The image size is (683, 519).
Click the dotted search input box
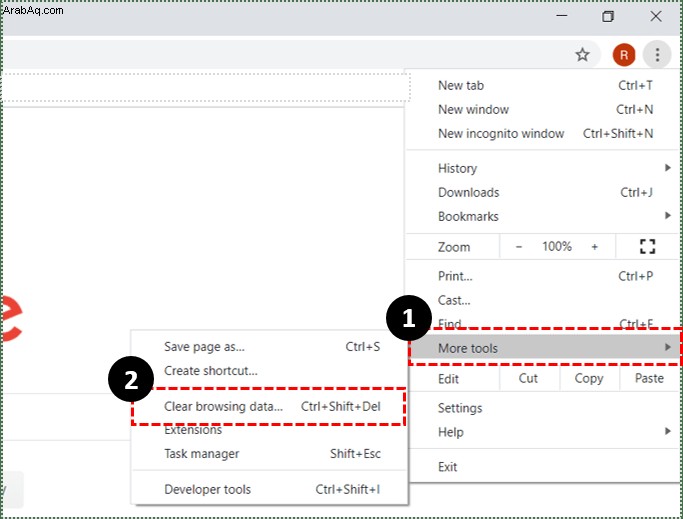(x=205, y=87)
